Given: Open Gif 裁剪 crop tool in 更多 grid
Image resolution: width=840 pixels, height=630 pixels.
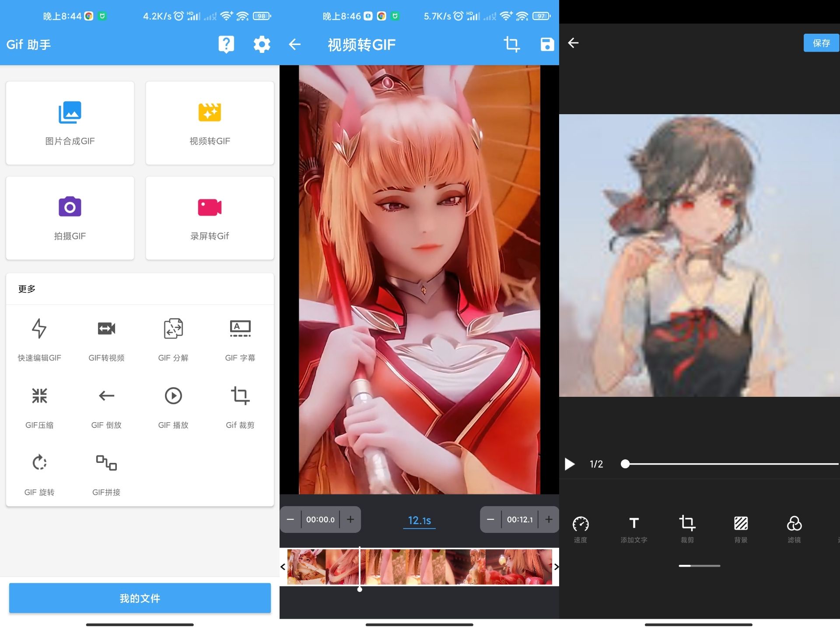Looking at the screenshot, I should (240, 407).
